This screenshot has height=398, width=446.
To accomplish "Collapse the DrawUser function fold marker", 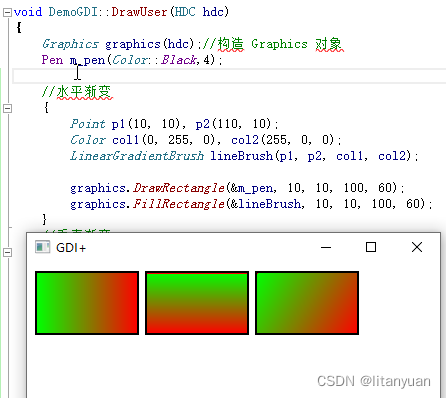I will click(x=7, y=13).
